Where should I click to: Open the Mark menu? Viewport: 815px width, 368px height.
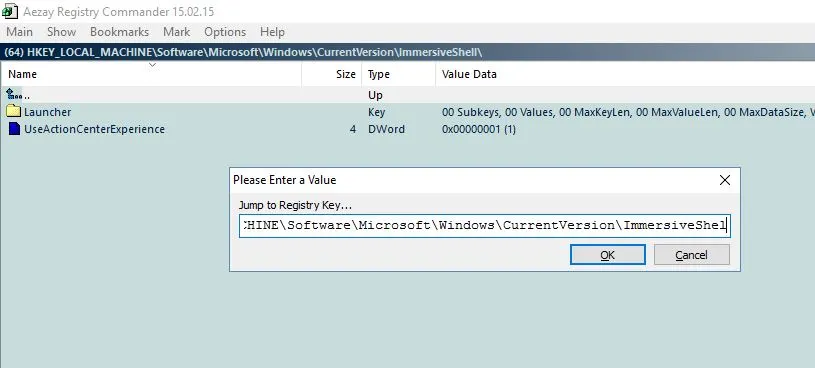[x=177, y=32]
